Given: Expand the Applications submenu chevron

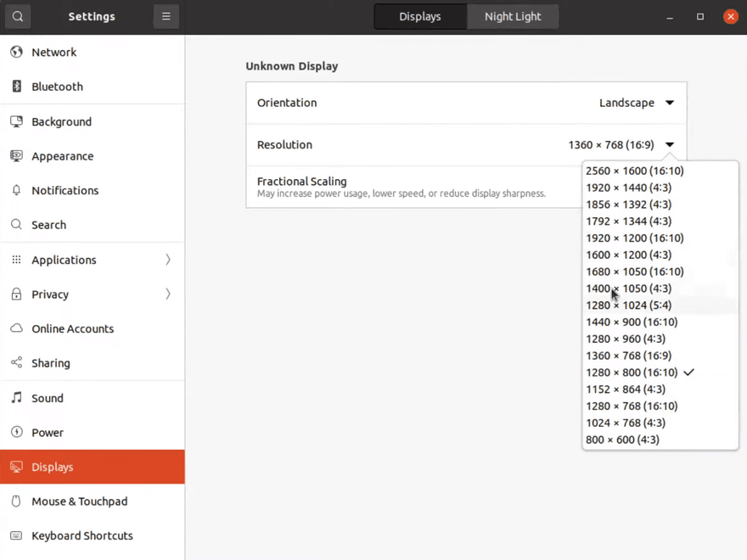Looking at the screenshot, I should click(168, 260).
